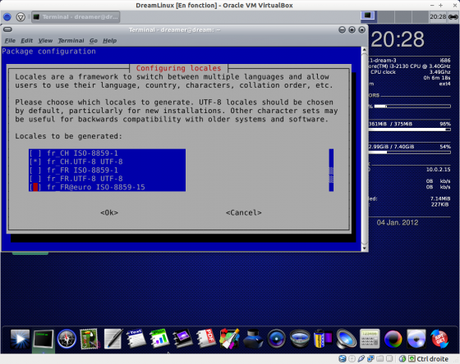The height and width of the screenshot is (364, 460).
Task: Select the first active workspace in pager
Action: [368, 17]
